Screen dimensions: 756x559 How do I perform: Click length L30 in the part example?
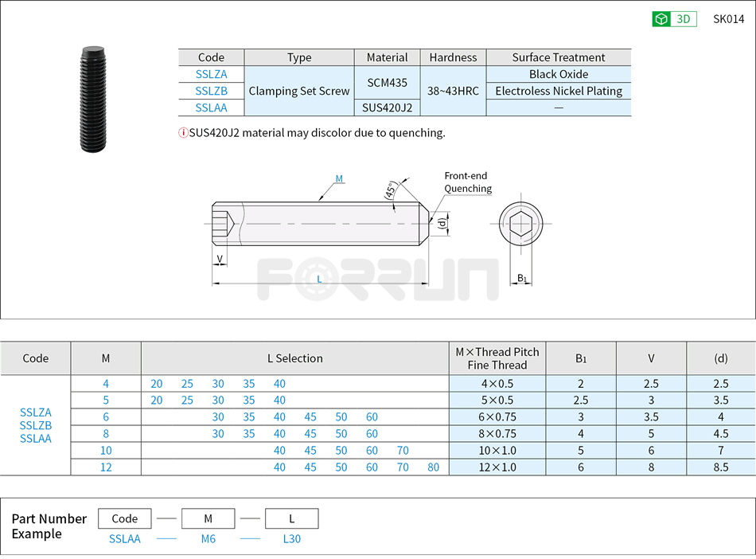(x=292, y=539)
